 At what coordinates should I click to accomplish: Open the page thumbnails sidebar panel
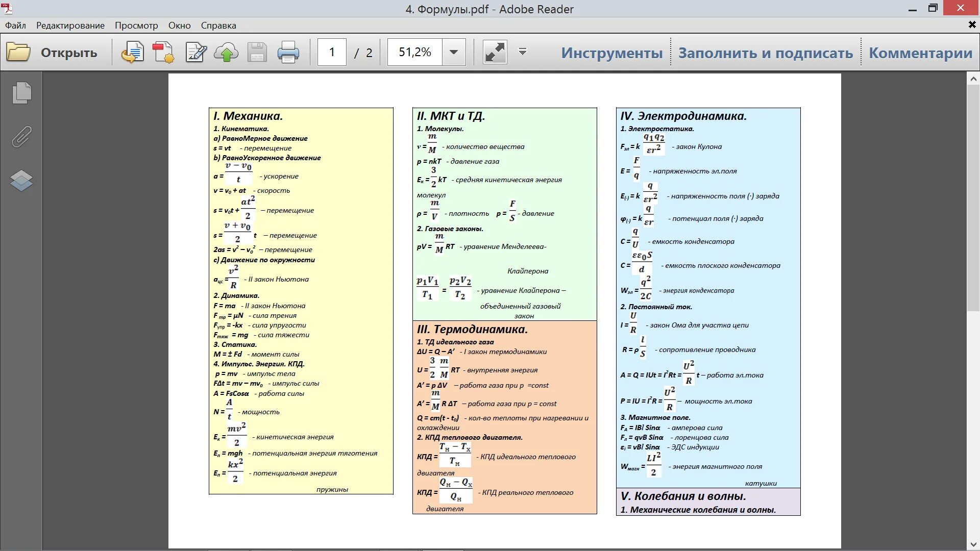[x=21, y=93]
